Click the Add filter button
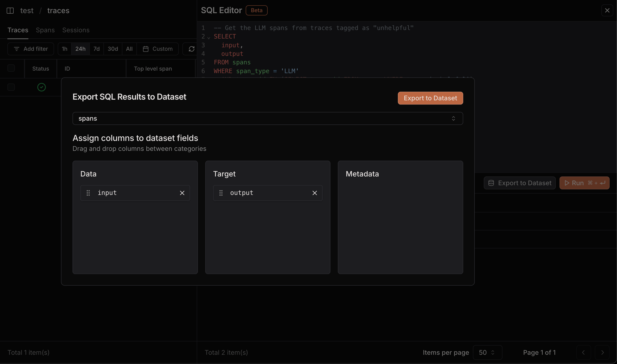This screenshot has height=364, width=617. [31, 49]
